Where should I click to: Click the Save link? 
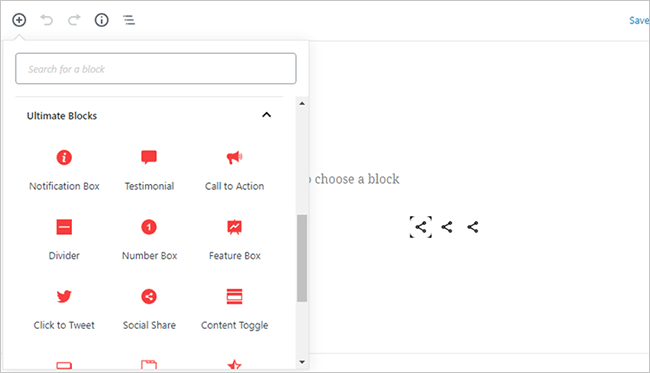coord(639,20)
